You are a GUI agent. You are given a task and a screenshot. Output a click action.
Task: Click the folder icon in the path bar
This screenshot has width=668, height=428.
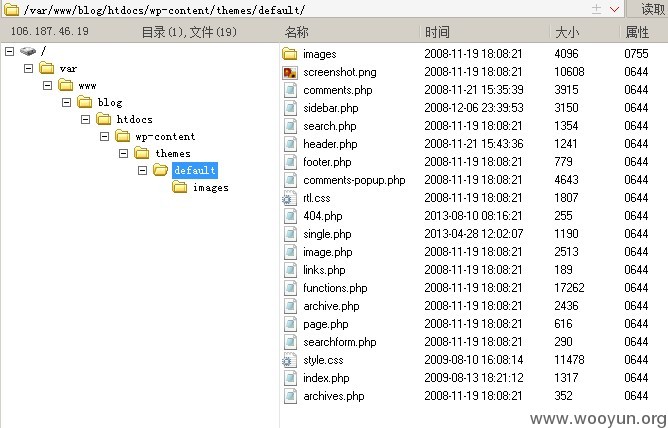[11, 9]
